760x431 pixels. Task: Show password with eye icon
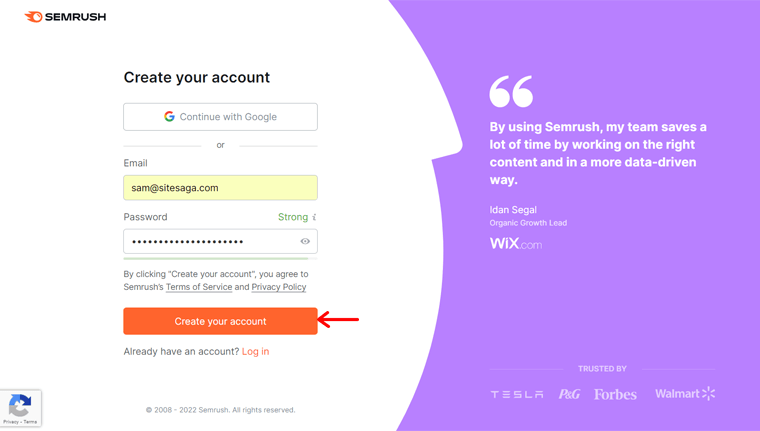pyautogui.click(x=305, y=241)
